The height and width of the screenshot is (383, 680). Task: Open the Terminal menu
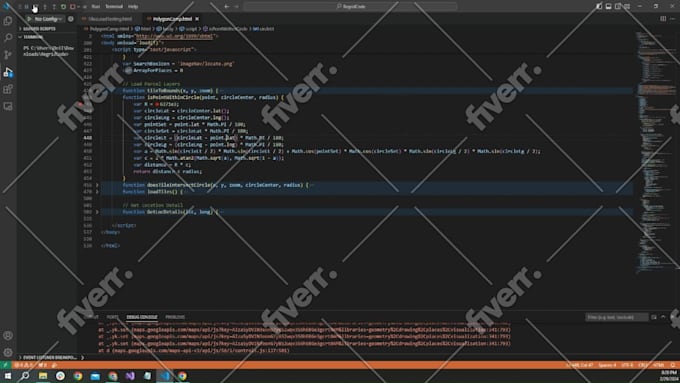pos(114,7)
